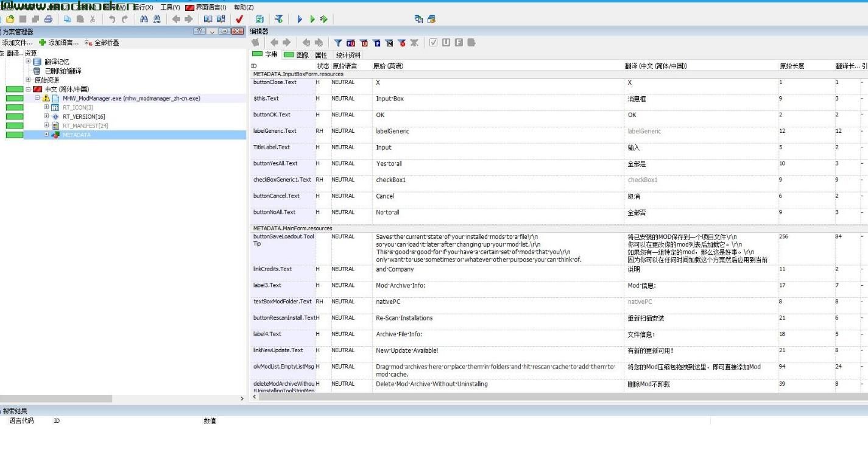Click the 原始长度 column header
868x474 pixels.
[x=806, y=66]
